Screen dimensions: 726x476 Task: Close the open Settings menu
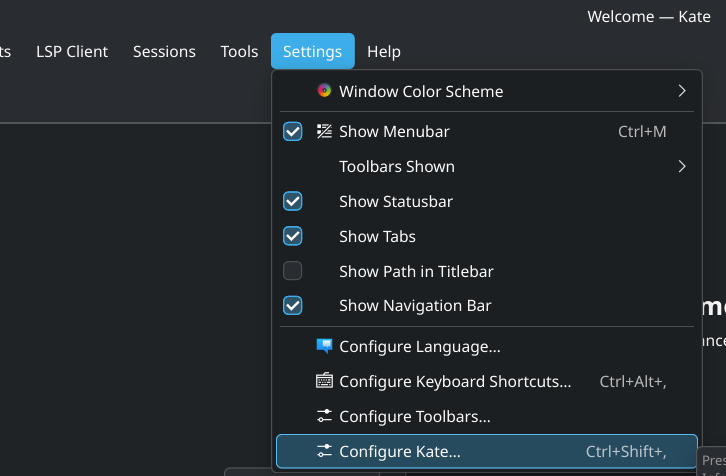pyautogui.click(x=313, y=51)
